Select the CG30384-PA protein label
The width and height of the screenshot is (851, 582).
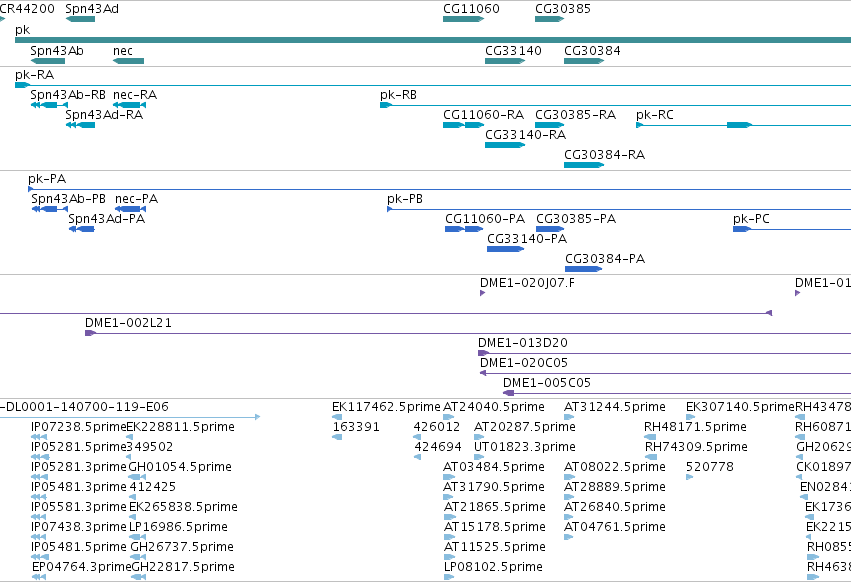tap(605, 258)
